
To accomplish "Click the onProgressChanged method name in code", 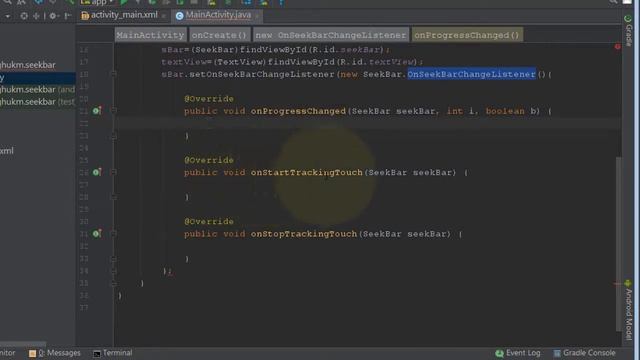I will coord(298,111).
